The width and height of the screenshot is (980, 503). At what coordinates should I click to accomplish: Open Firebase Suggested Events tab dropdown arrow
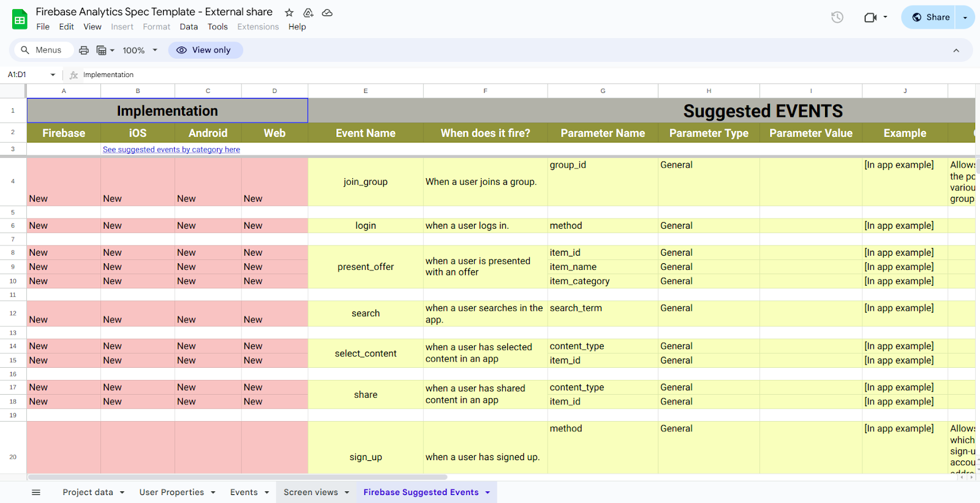point(488,493)
